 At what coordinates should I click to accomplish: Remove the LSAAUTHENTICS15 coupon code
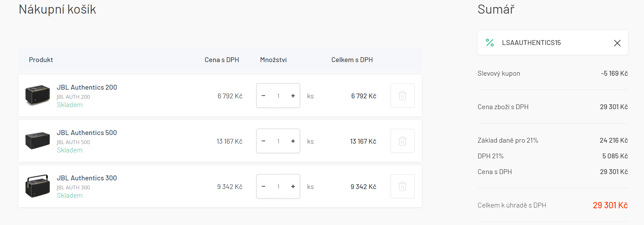pos(617,43)
